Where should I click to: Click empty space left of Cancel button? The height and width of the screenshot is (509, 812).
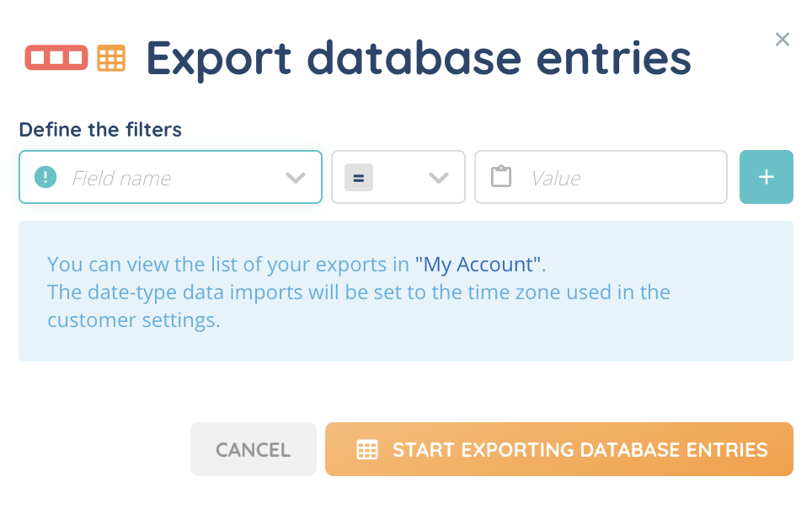pos(101,449)
